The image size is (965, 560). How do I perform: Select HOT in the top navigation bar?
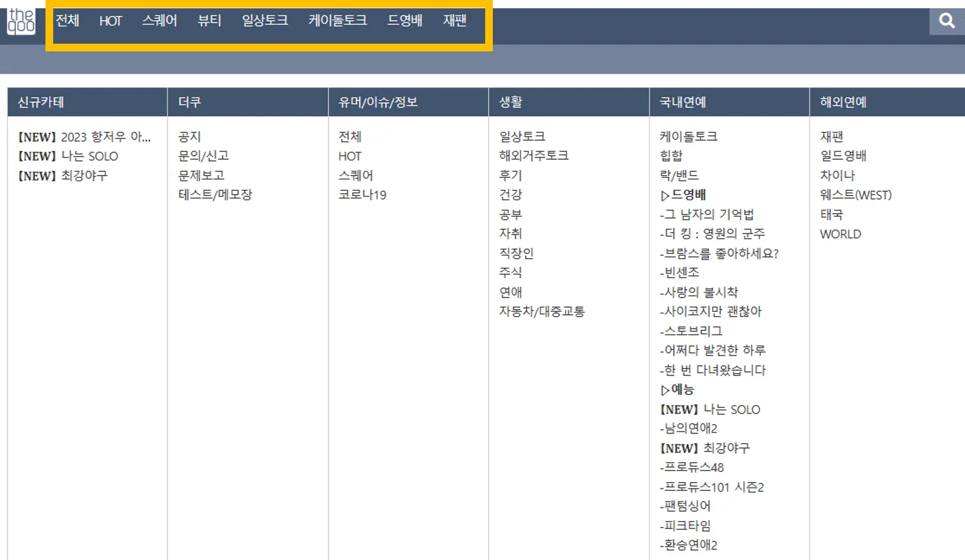(111, 21)
